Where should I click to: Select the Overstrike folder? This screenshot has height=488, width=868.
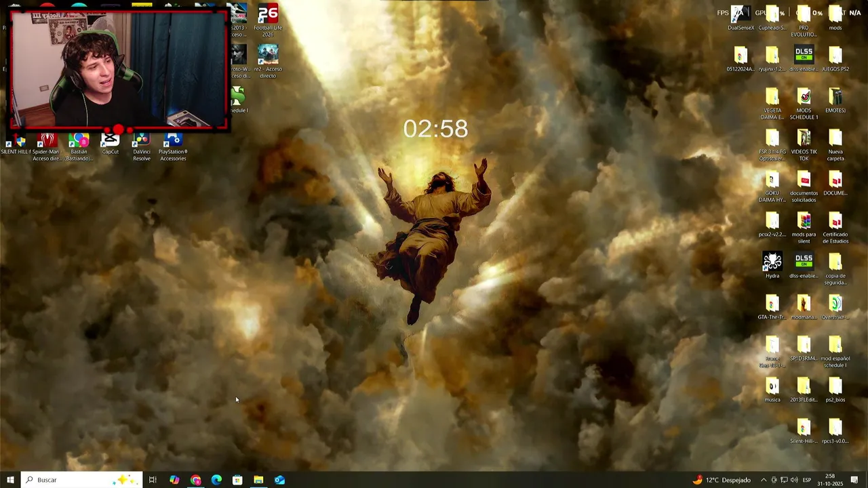[835, 308]
